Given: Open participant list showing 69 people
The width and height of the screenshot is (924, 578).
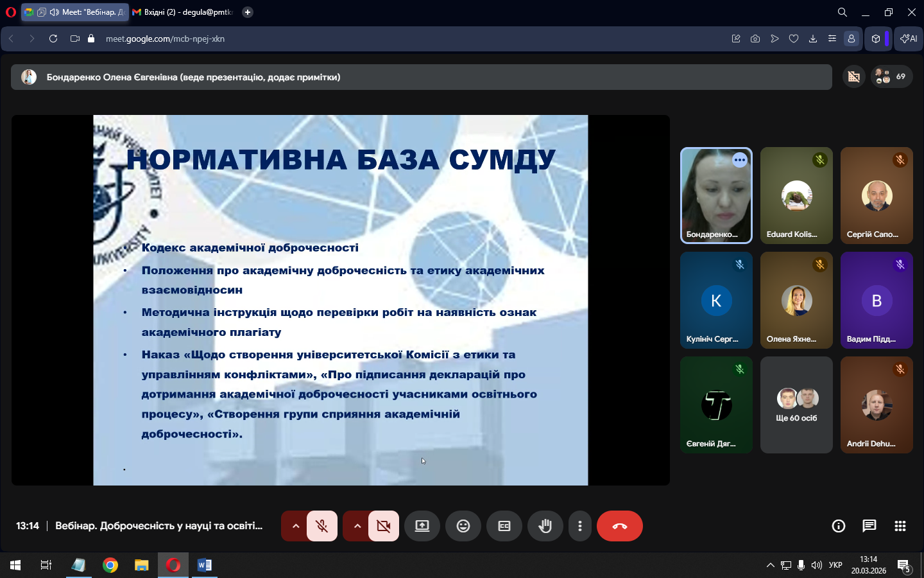Looking at the screenshot, I should (x=891, y=77).
